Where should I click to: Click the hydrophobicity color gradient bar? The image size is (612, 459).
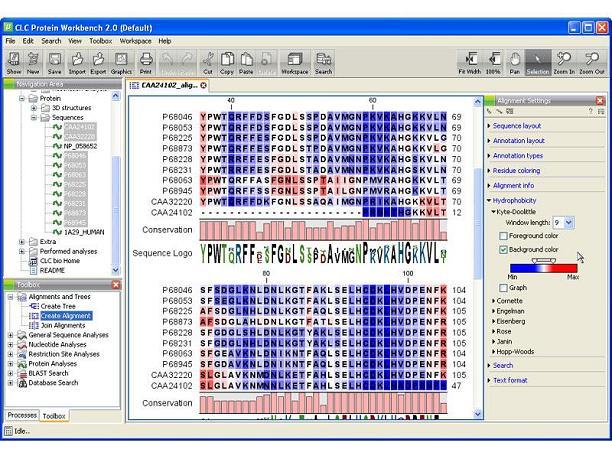pos(543,268)
